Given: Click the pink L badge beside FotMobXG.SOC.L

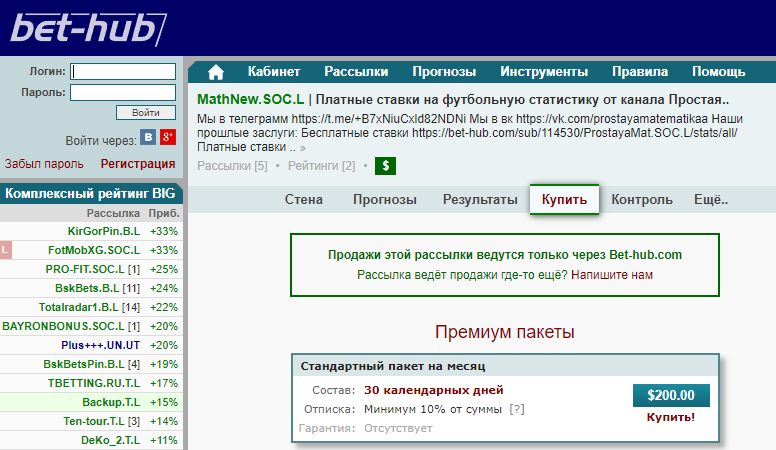Looking at the screenshot, I should [5, 250].
